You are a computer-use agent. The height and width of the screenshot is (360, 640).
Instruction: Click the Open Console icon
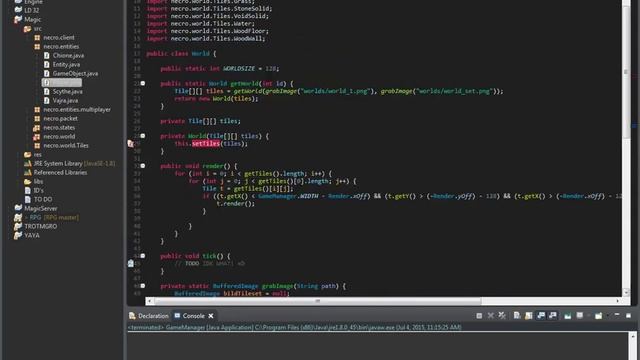pos(598,316)
